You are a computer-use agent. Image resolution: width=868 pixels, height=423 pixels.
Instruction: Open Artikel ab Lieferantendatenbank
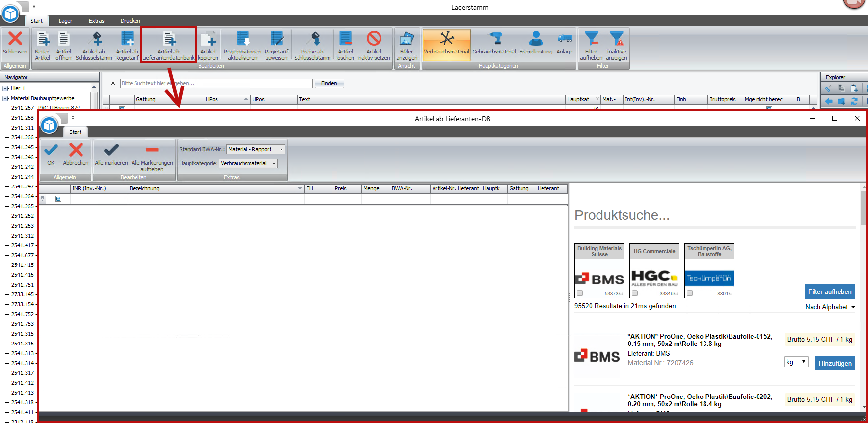(169, 39)
